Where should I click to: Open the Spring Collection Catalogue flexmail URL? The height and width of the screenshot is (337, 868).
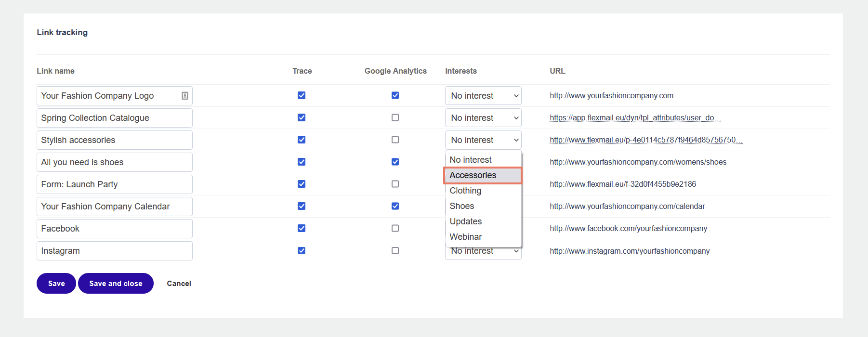(635, 118)
